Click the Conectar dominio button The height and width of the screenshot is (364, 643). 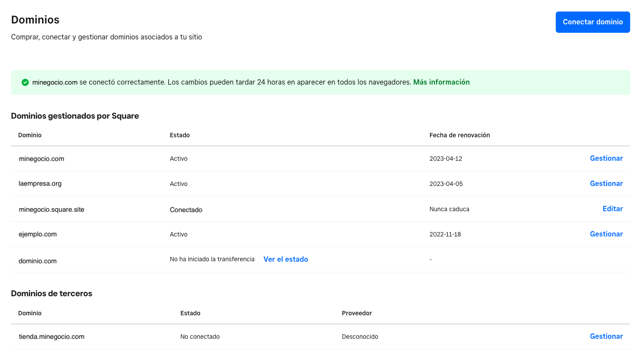pos(593,22)
